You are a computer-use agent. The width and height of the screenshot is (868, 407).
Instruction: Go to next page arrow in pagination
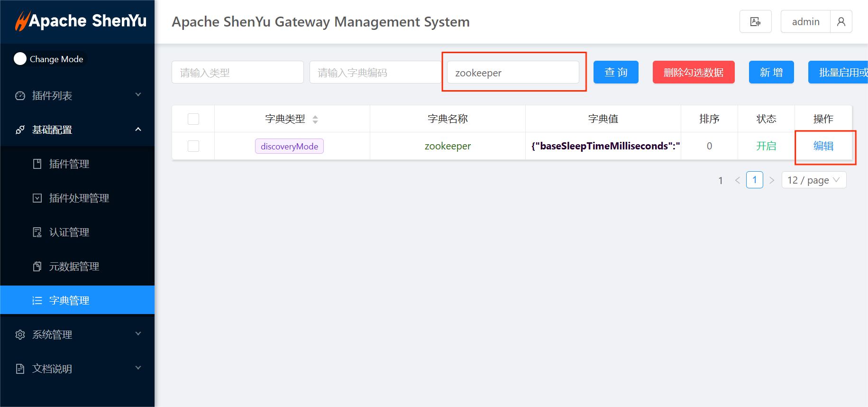point(772,180)
